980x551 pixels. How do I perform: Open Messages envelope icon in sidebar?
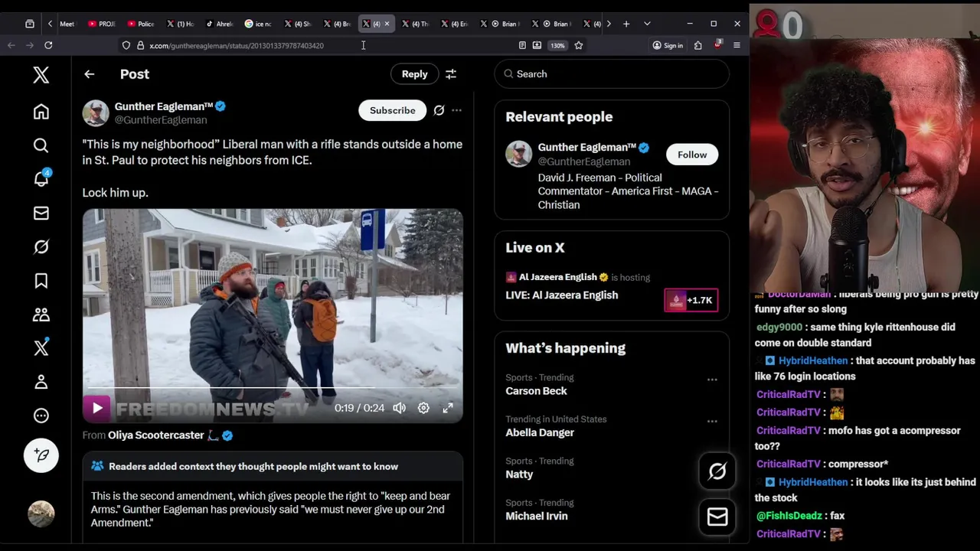(41, 213)
